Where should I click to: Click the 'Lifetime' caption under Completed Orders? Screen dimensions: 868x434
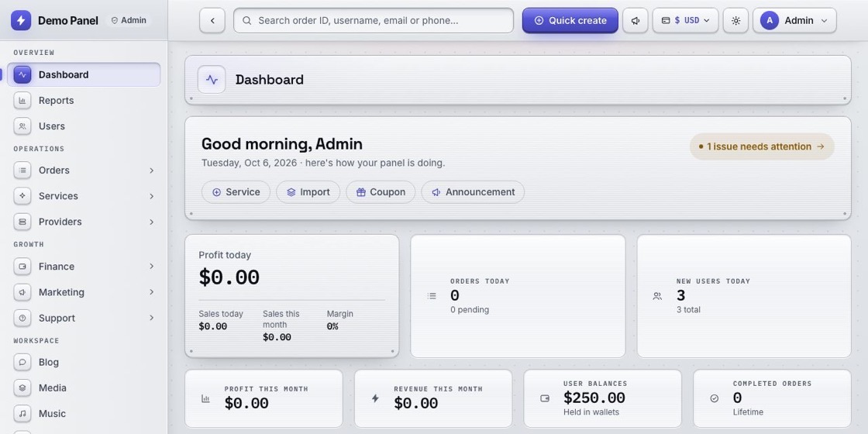pos(748,412)
